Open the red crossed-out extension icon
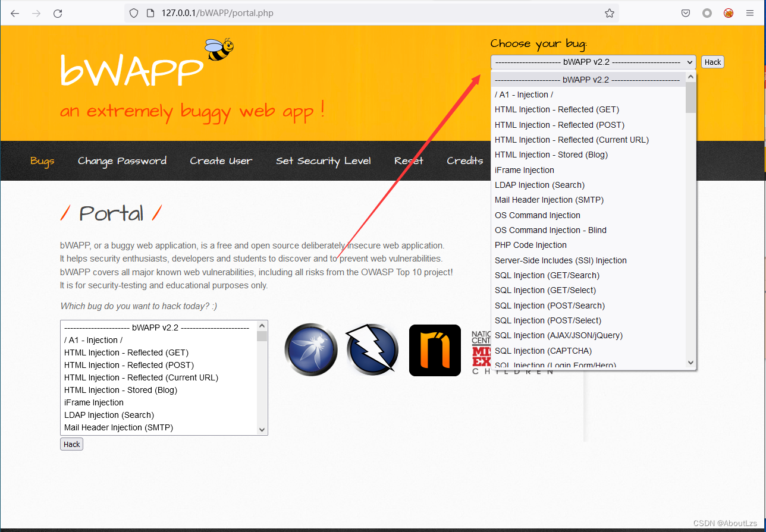Screen dimensions: 766x532 729,13
